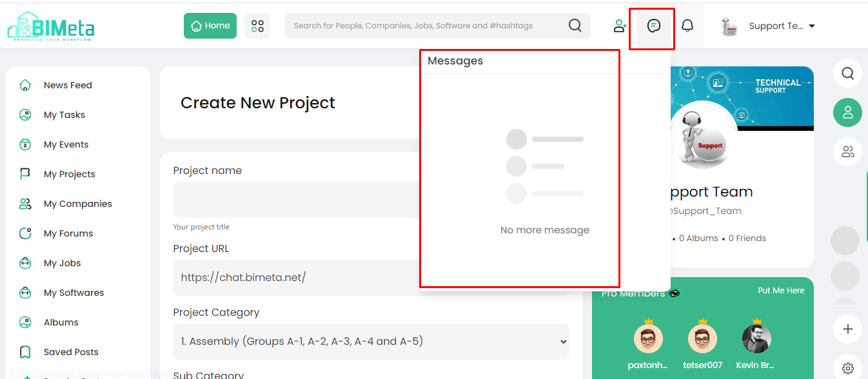Click the messages chat bubble icon
Viewport: 868px width, 379px height.
[654, 26]
